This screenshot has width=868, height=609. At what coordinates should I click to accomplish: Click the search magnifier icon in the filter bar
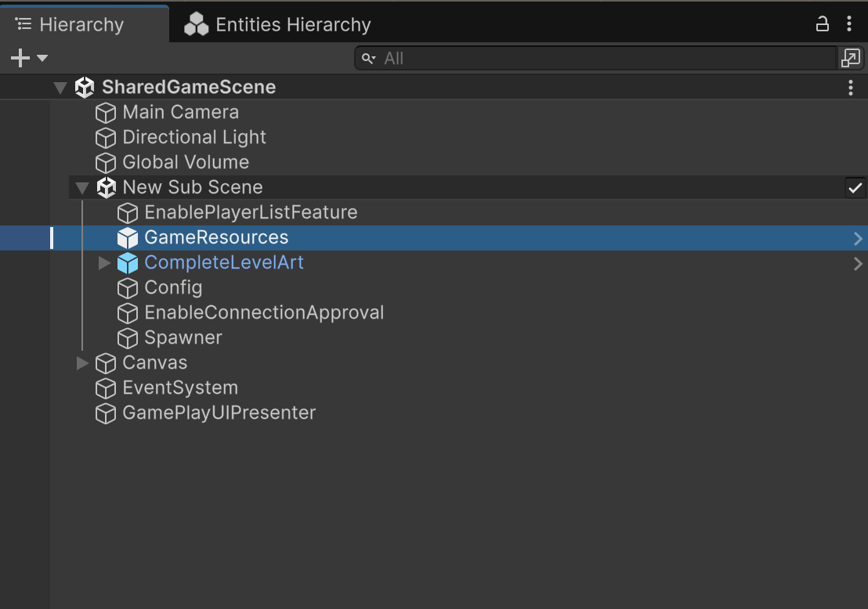point(368,58)
